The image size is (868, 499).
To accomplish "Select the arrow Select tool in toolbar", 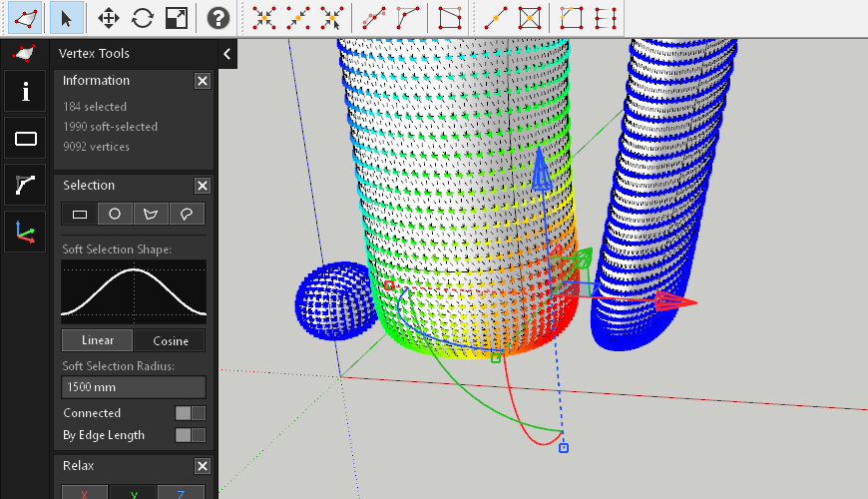I will (x=67, y=18).
